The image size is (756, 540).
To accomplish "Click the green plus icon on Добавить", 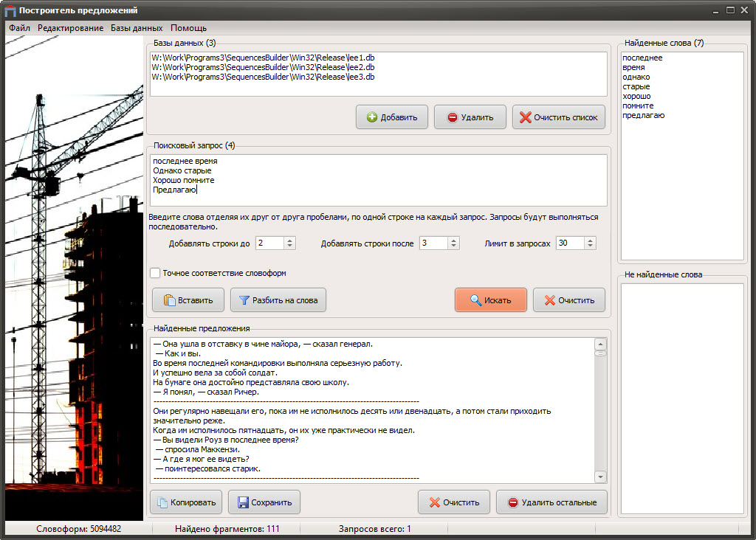I will pos(372,117).
